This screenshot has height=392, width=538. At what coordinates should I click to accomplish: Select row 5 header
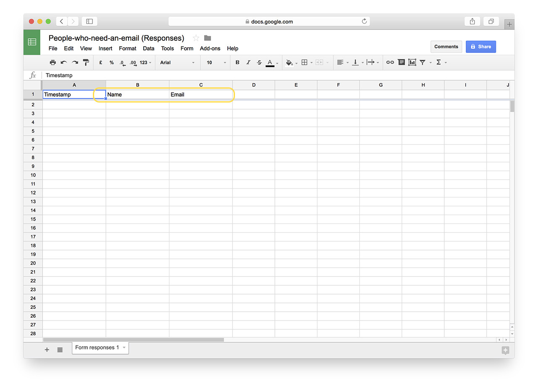pos(33,131)
